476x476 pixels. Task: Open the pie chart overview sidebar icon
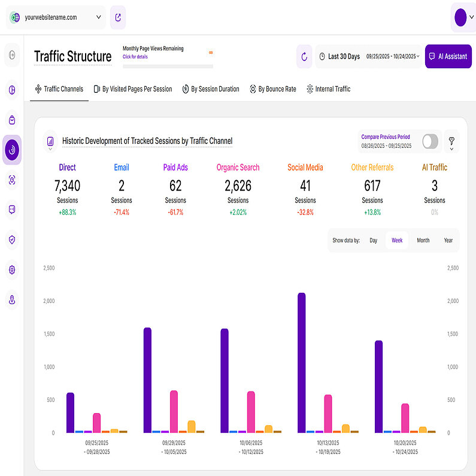12,91
